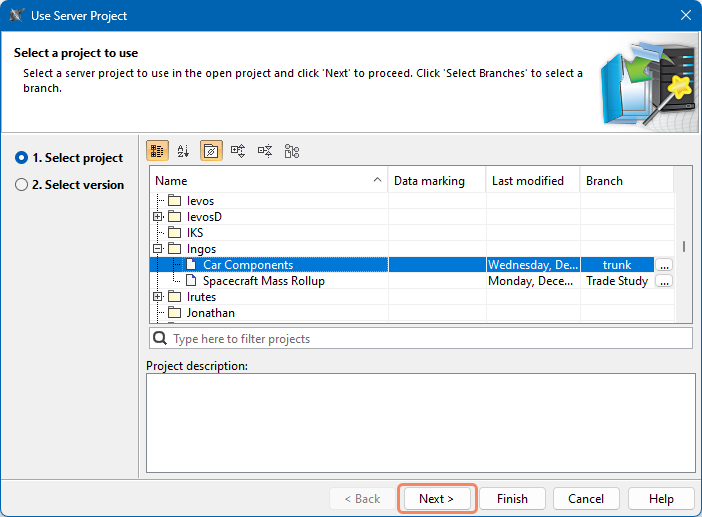Close the Use Server Project dialog
The width and height of the screenshot is (702, 517).
[685, 16]
